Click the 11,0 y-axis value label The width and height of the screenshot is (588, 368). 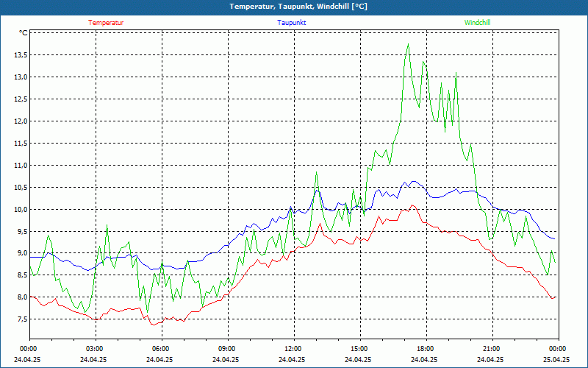[18, 165]
